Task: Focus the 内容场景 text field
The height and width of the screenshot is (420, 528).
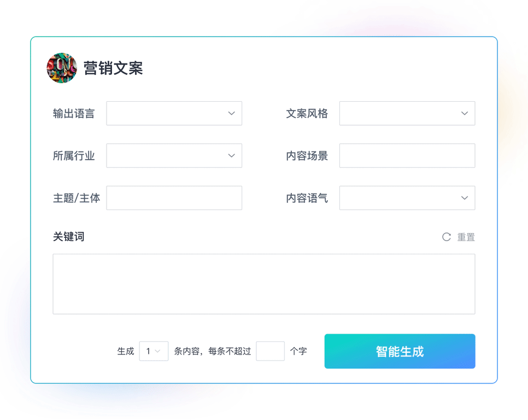Action: tap(407, 156)
